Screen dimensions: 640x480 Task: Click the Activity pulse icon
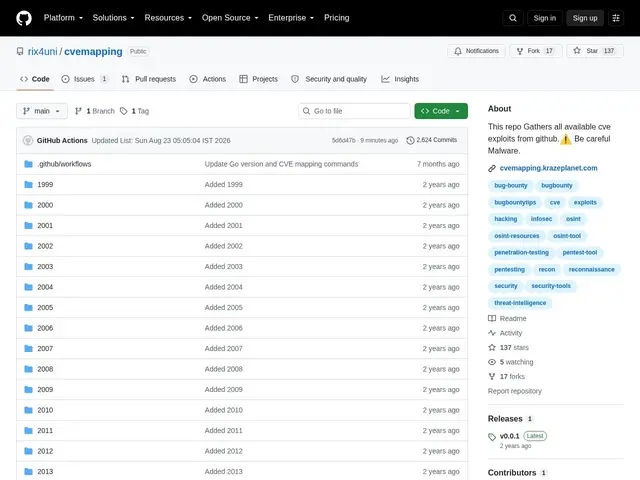[x=492, y=333]
